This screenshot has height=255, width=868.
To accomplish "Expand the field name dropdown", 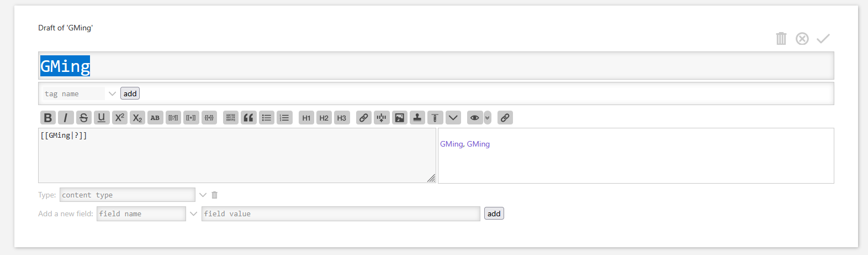I will click(x=193, y=214).
